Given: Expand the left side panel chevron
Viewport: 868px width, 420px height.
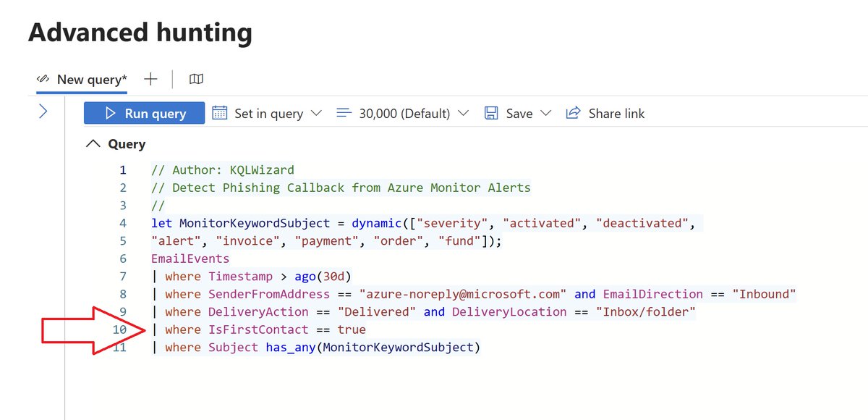Looking at the screenshot, I should [x=43, y=112].
